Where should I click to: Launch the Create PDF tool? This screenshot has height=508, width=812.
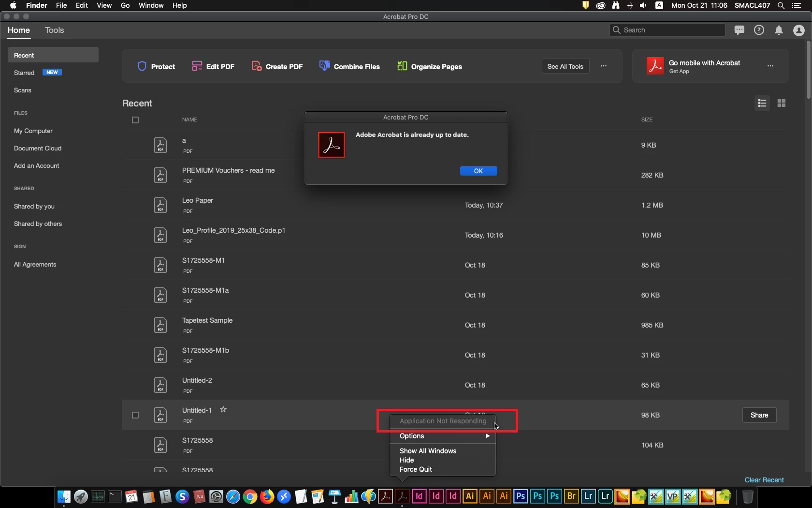click(277, 66)
